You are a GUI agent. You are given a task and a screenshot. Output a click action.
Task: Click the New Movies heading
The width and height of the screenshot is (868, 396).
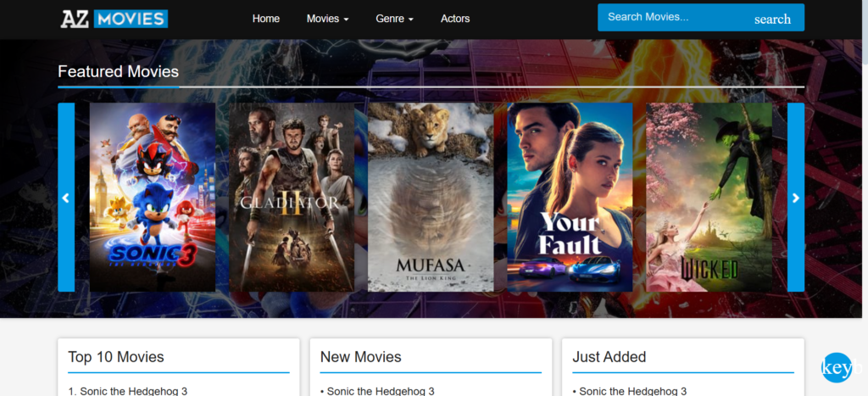point(361,357)
